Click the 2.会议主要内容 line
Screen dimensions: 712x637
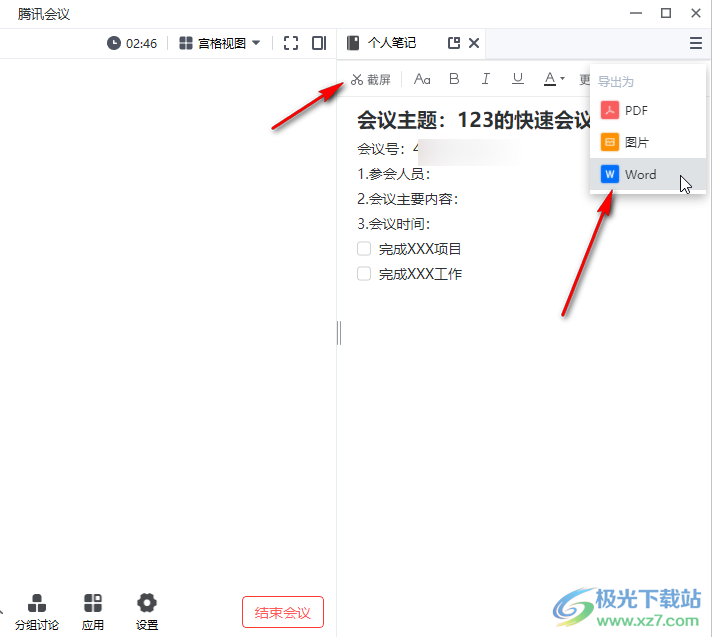407,199
